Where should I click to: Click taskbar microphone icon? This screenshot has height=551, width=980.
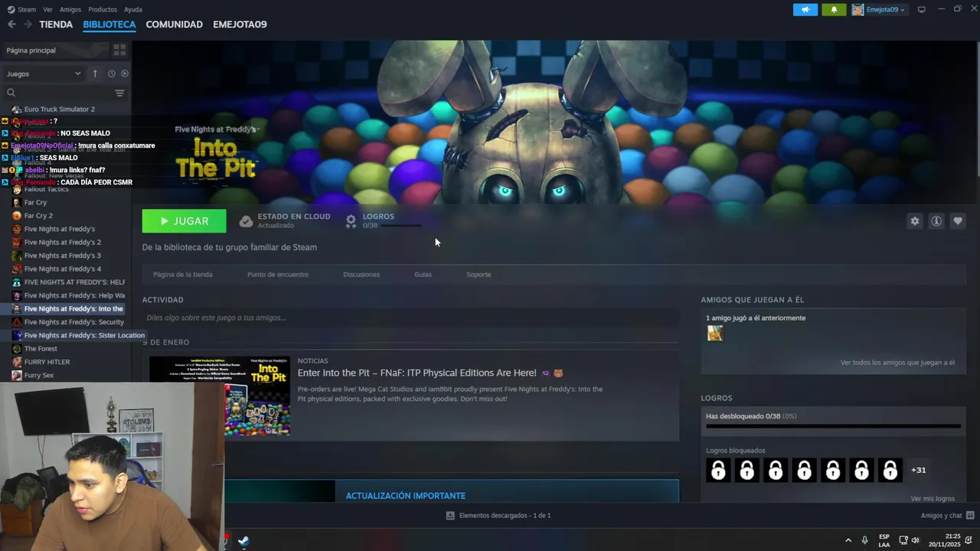point(864,540)
